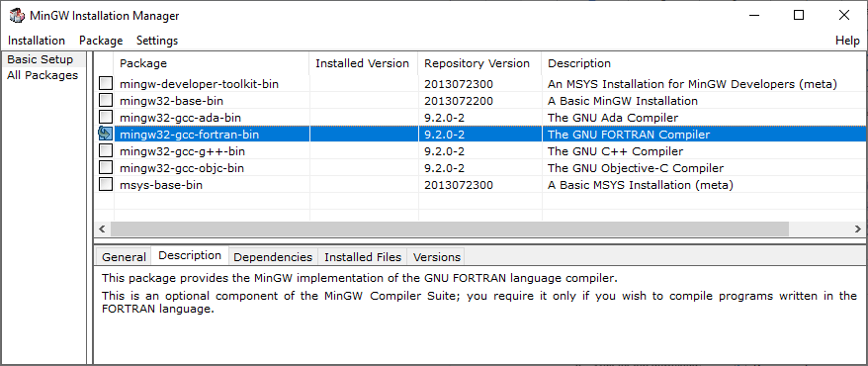This screenshot has width=868, height=366.
Task: Mark the mingw32-base-bin checkbox
Action: click(x=105, y=100)
